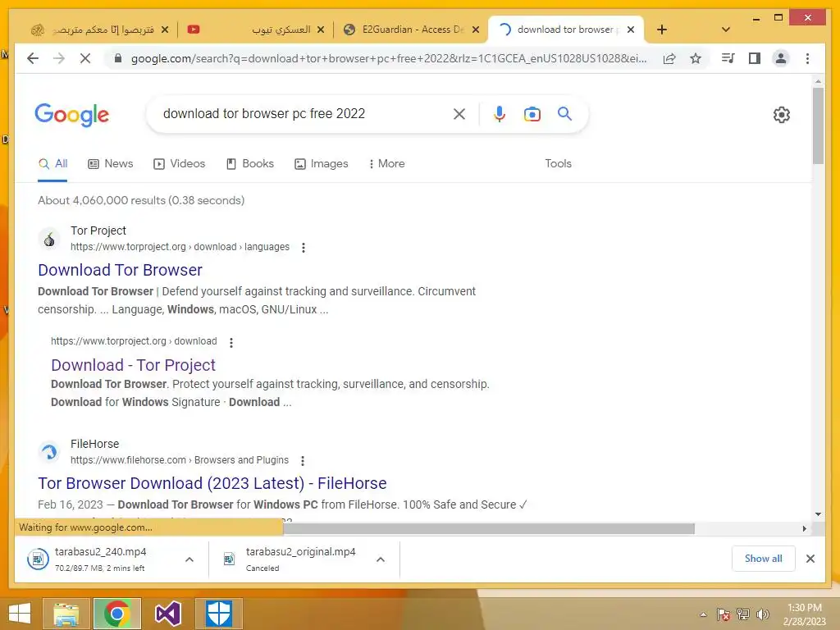
Task: Click the scroll down arrow of the page scrollbar
Action: 818,514
